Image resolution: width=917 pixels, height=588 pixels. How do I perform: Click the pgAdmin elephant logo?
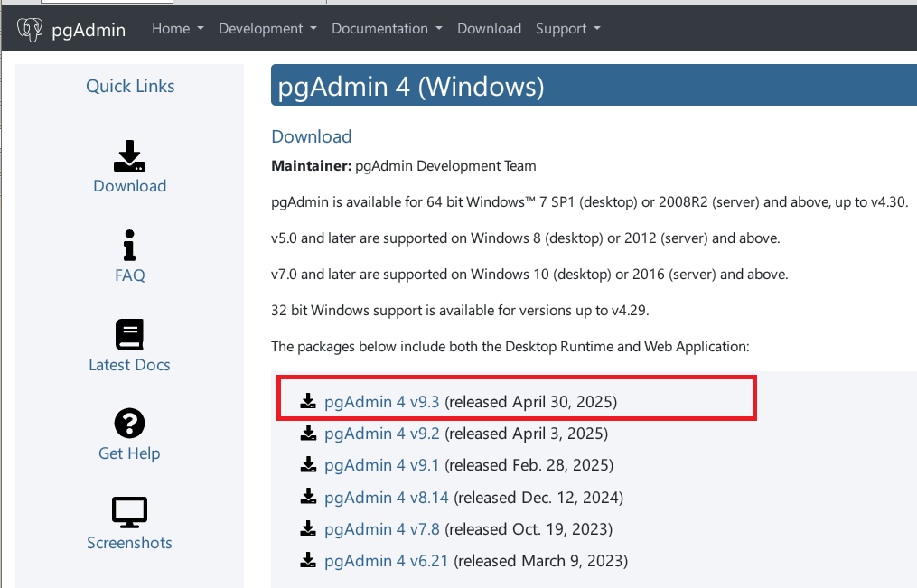[x=29, y=28]
